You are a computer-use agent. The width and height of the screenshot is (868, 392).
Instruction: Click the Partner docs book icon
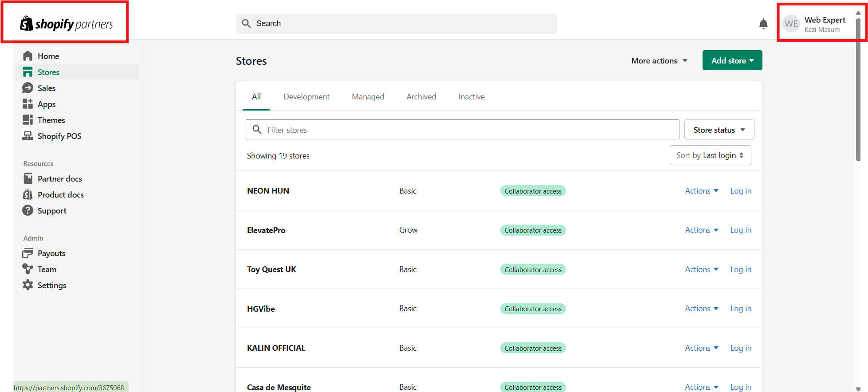click(x=27, y=178)
